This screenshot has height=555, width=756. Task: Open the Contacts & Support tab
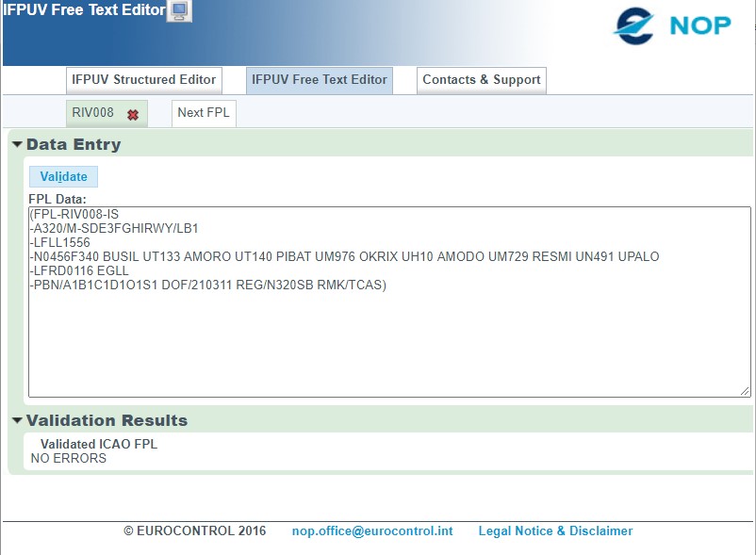point(481,80)
